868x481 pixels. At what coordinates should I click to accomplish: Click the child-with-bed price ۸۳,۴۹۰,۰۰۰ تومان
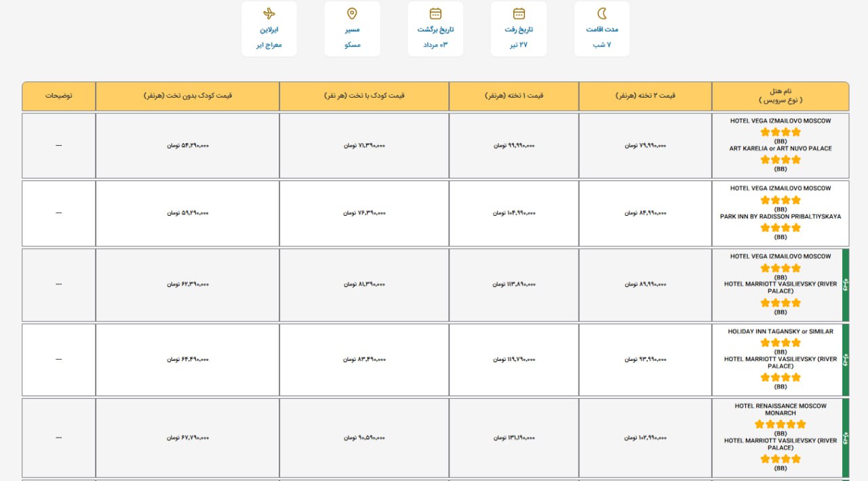[x=364, y=360]
